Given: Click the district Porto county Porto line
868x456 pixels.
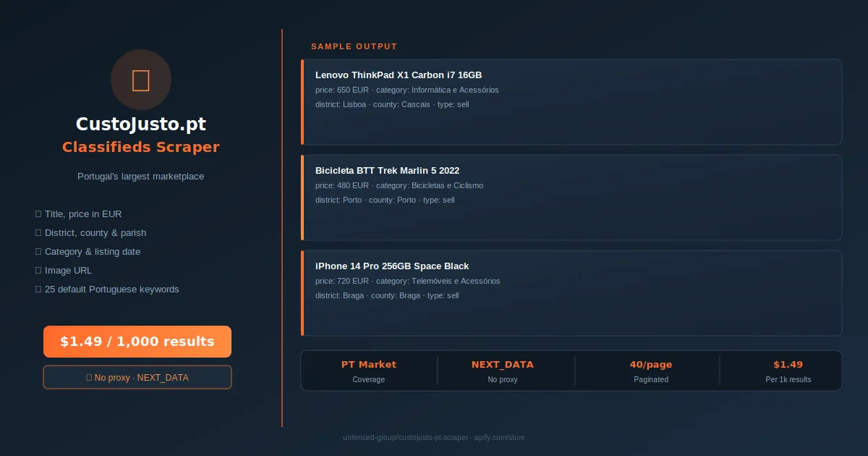Looking at the screenshot, I should tap(385, 200).
